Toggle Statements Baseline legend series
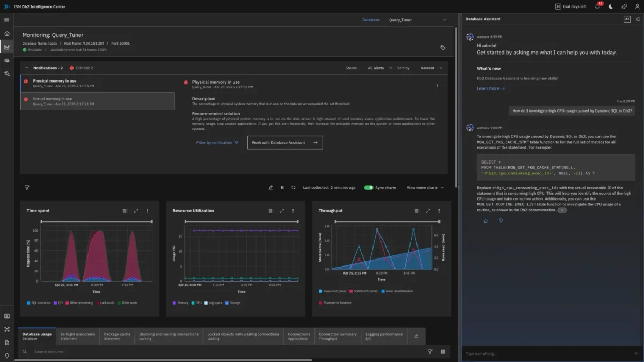 335,303
